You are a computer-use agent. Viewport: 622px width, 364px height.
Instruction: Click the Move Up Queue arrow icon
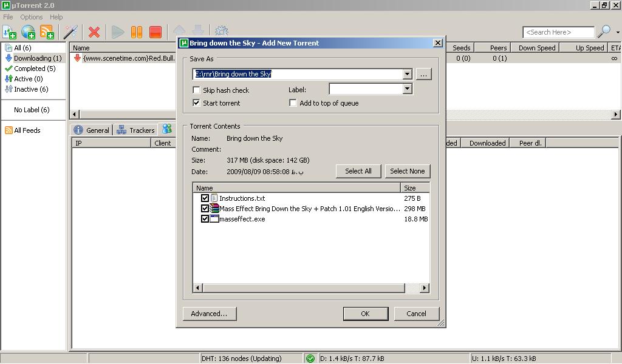[x=179, y=30]
